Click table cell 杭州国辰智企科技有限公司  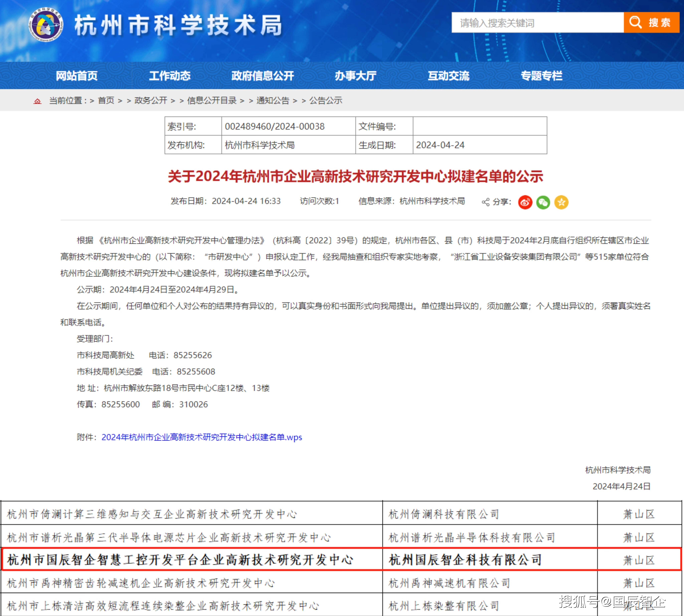pyautogui.click(x=490, y=560)
